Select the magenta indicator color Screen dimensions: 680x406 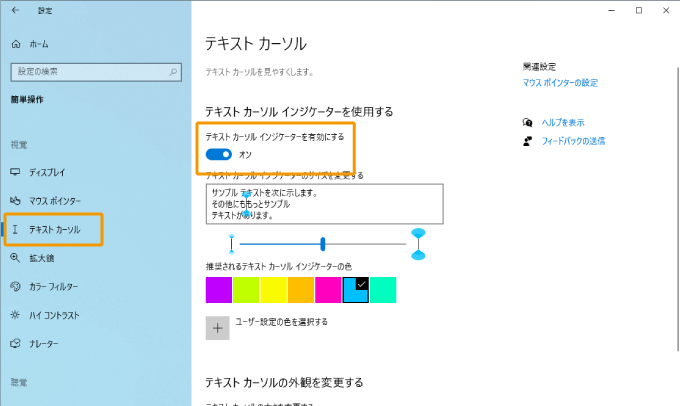click(328, 290)
